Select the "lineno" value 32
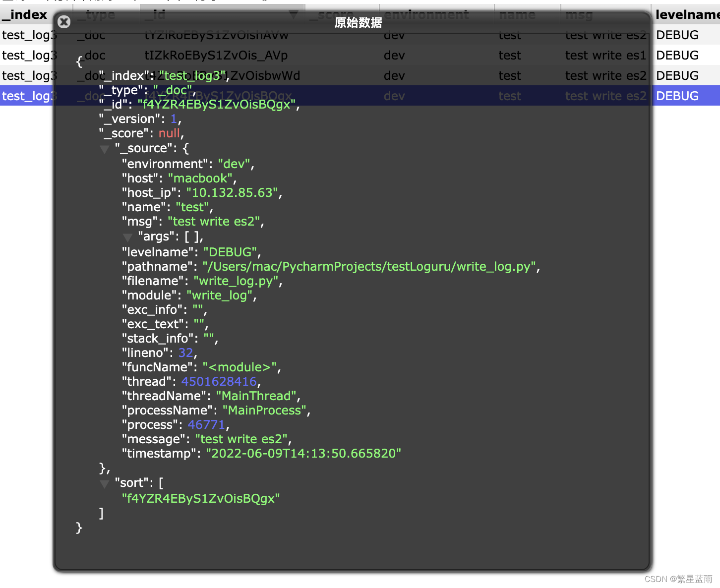720x588 pixels. tap(186, 353)
